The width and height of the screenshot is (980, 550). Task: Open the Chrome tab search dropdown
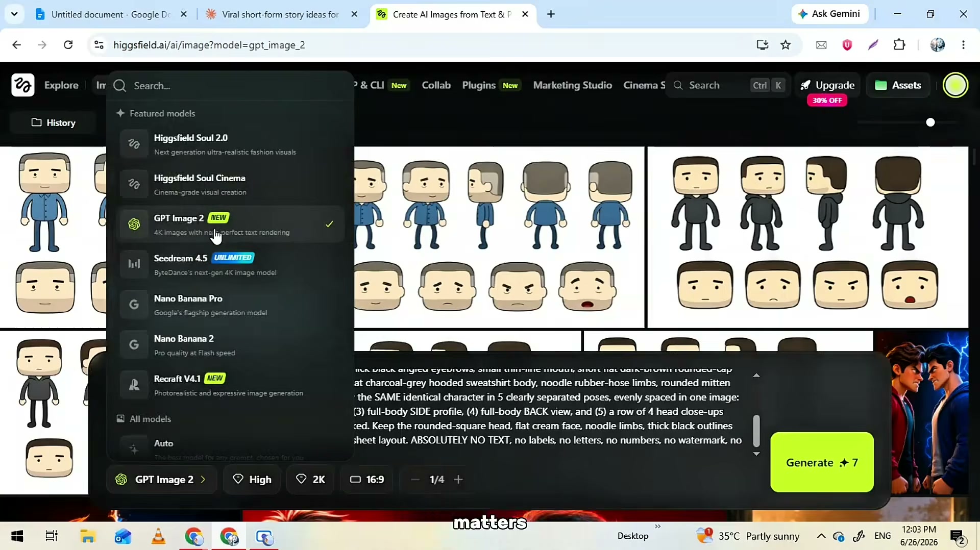(14, 14)
